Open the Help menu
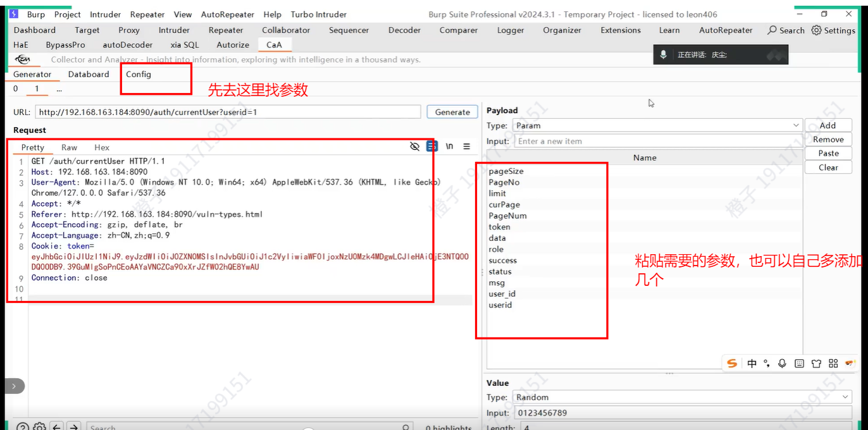The image size is (868, 430). coord(272,14)
